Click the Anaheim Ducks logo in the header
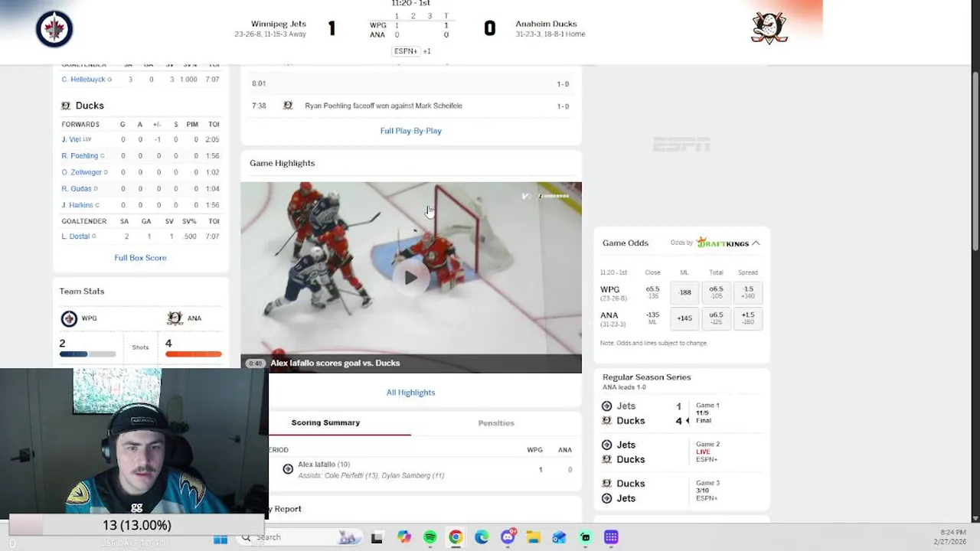 pos(769,28)
